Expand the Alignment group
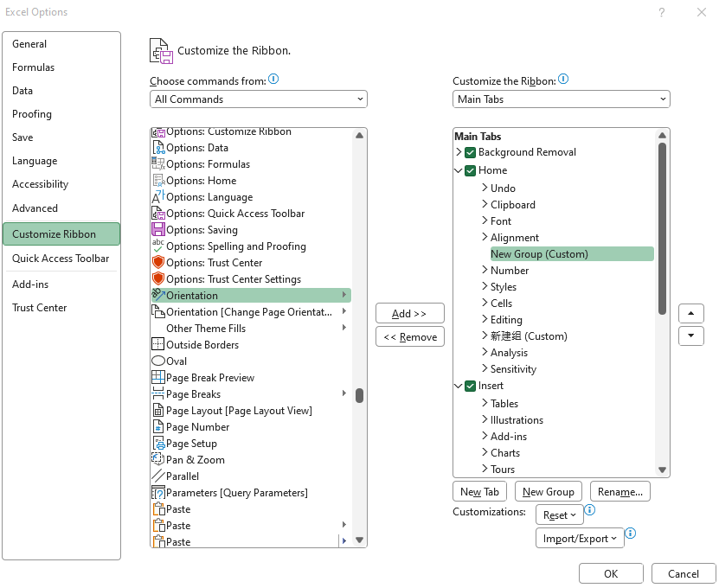The width and height of the screenshot is (719, 588). click(x=485, y=237)
